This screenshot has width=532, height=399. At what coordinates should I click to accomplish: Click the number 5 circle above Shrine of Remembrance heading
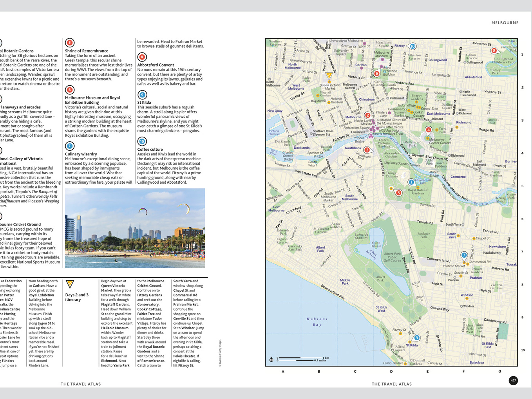tap(69, 43)
